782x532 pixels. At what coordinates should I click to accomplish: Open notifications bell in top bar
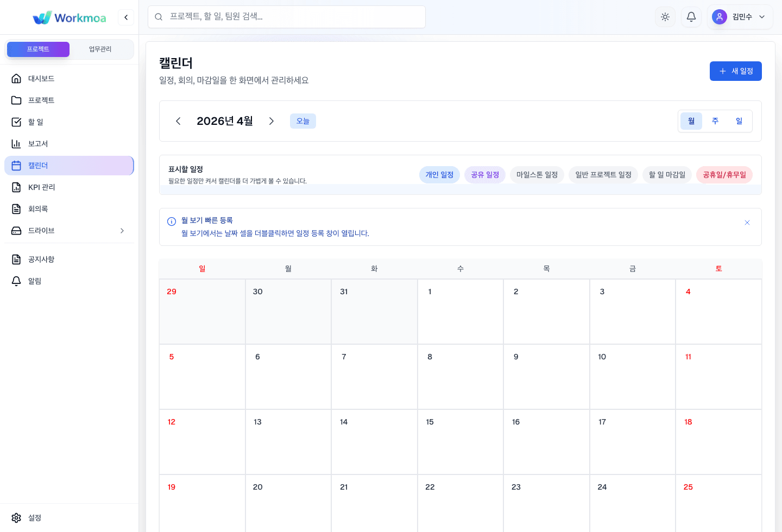pyautogui.click(x=691, y=17)
